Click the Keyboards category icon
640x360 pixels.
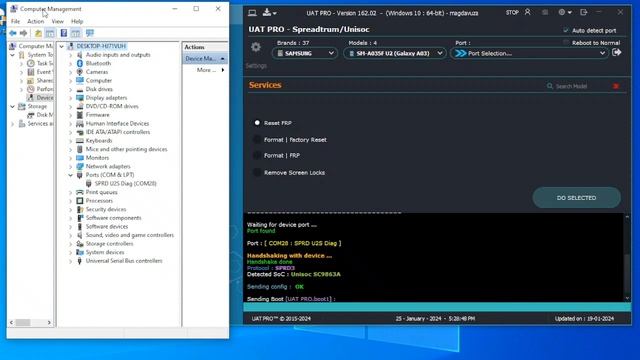click(80, 140)
